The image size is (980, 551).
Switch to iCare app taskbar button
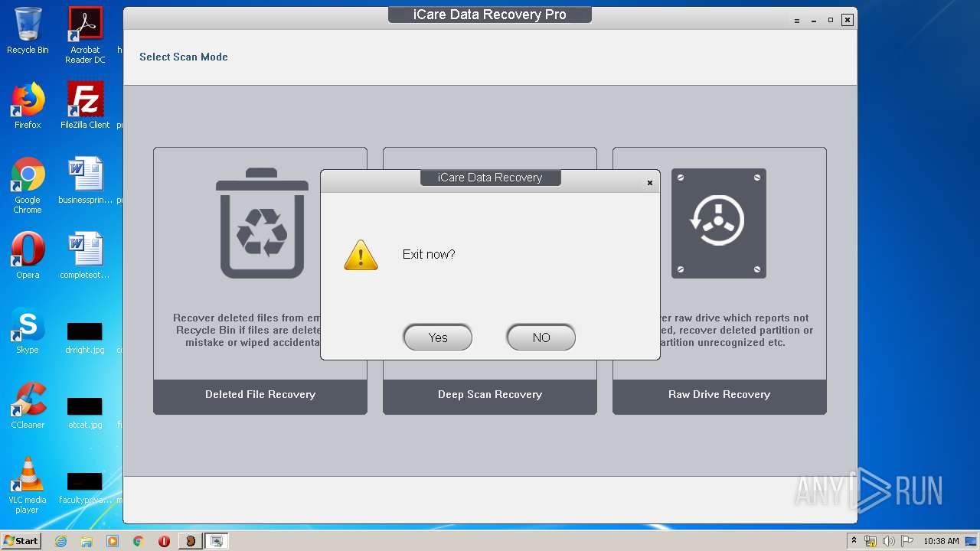191,541
